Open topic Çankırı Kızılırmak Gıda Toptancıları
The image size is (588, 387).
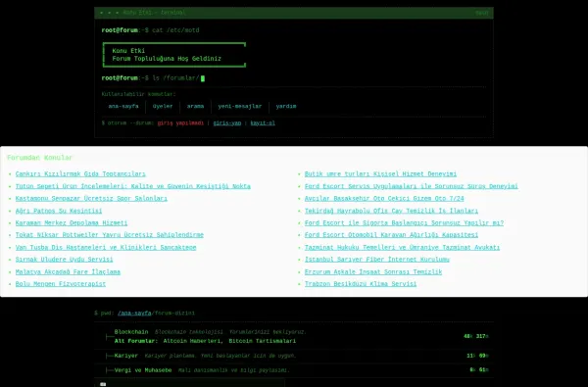tap(80, 174)
